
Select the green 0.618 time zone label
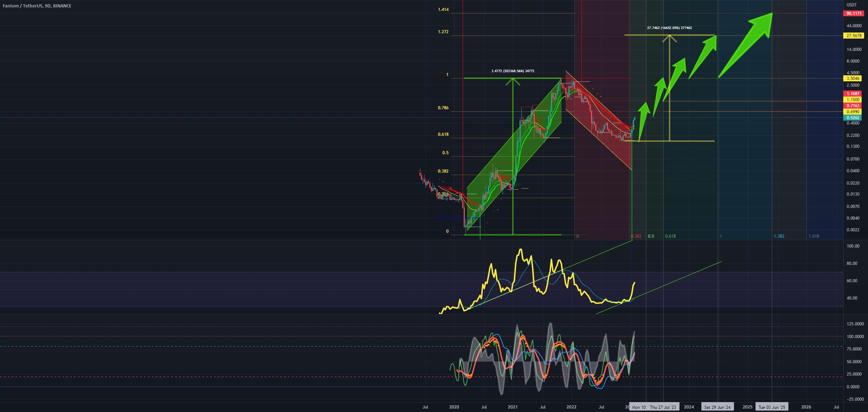click(670, 236)
